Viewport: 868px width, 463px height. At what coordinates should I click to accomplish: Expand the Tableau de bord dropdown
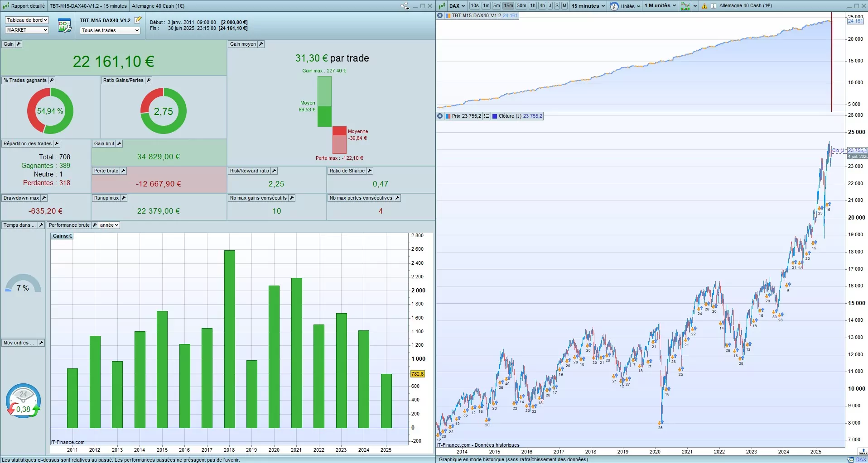pos(27,20)
